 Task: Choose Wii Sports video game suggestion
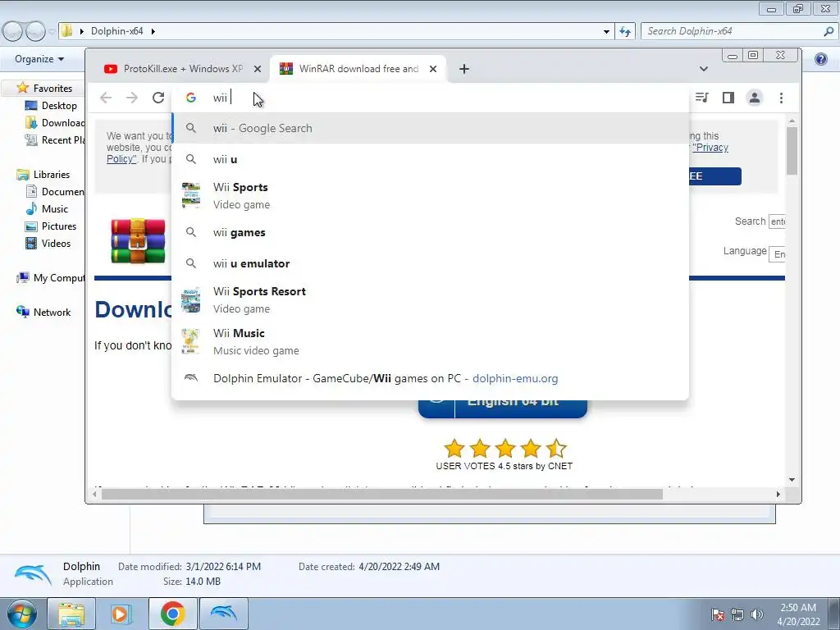coord(430,195)
